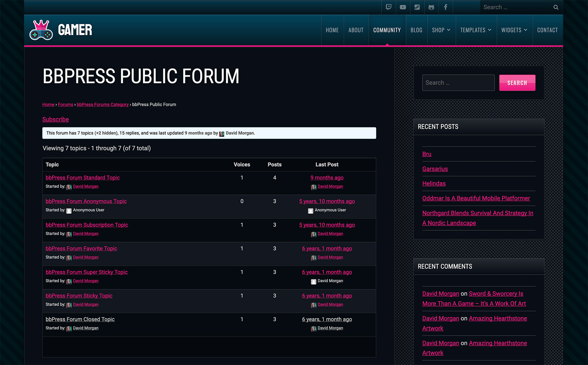This screenshot has width=588, height=365.
Task: Open the Twitch social icon
Action: [388, 7]
